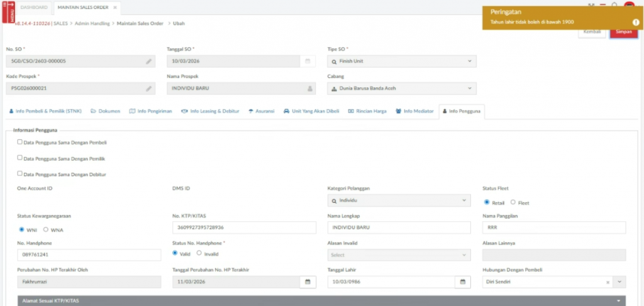Click calendar icon for Tanggal Perubahan No. HP

308,282
